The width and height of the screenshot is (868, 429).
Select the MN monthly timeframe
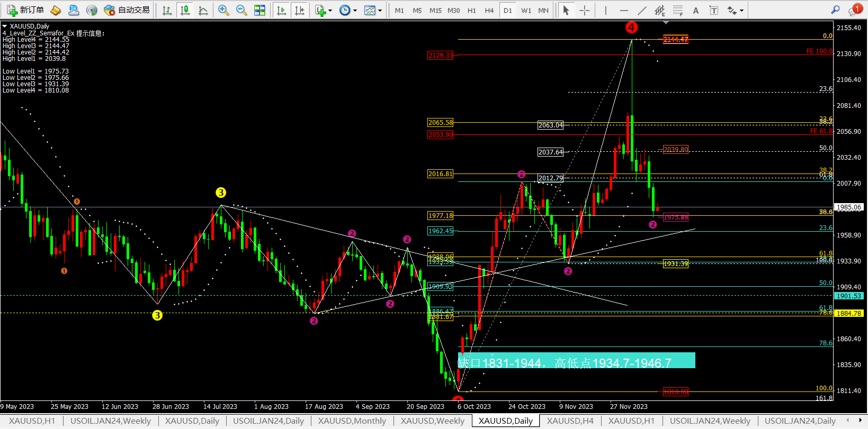click(x=543, y=11)
